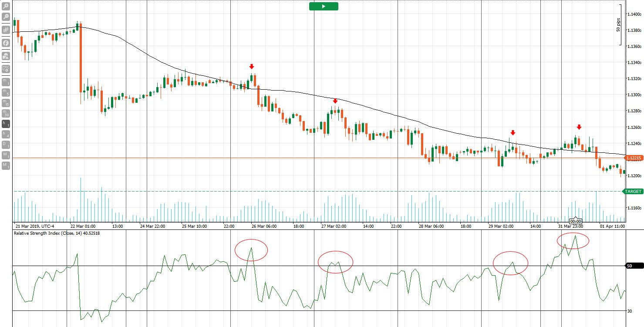Click the 1.13000 price axis value

coord(634,95)
